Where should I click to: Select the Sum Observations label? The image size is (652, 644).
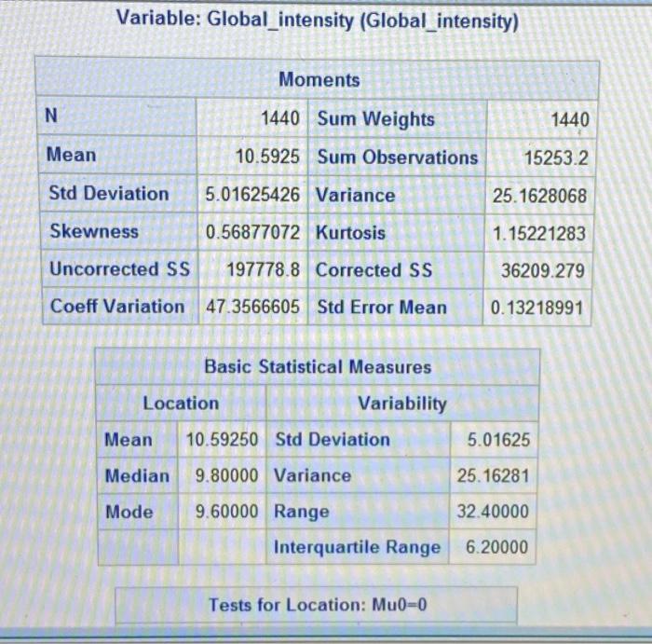coord(398,158)
